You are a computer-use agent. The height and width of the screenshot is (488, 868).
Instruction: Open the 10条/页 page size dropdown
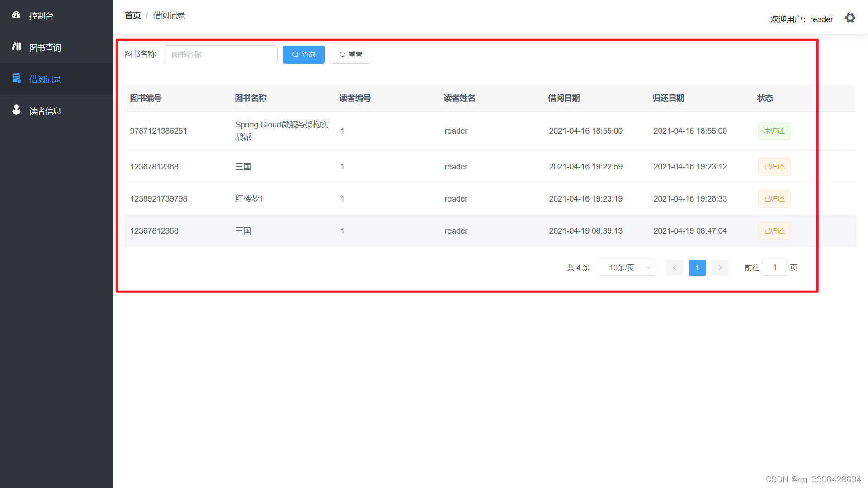(x=627, y=267)
